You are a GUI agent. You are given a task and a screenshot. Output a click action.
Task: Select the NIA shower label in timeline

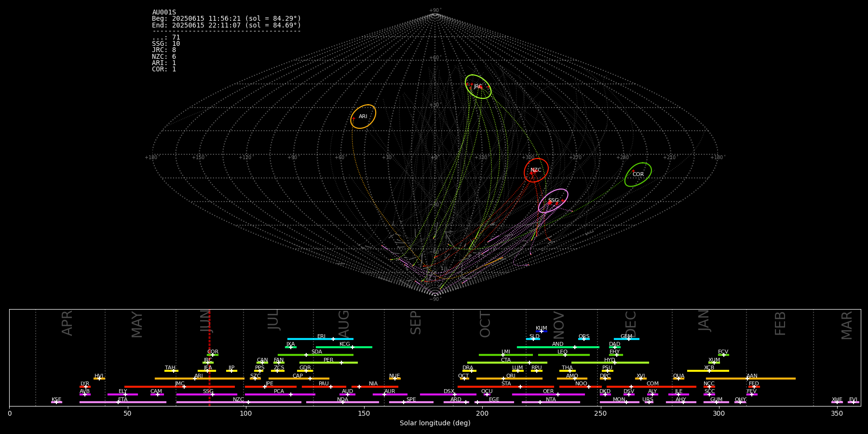(373, 384)
